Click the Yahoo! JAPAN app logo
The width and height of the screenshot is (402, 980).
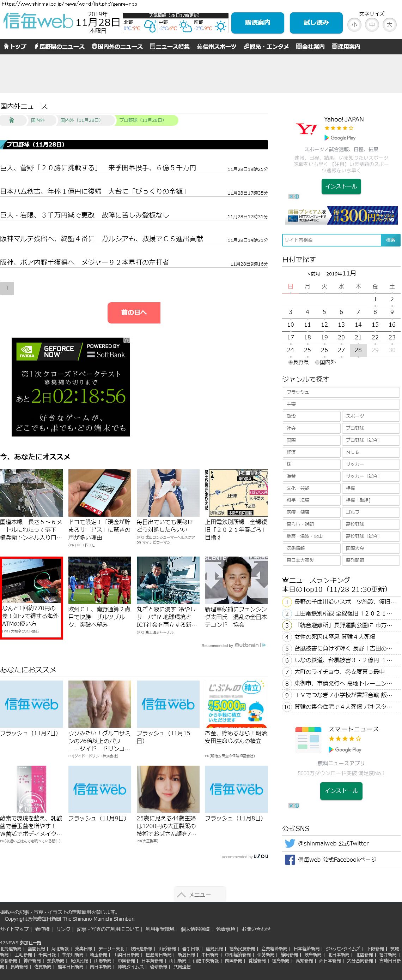(306, 129)
